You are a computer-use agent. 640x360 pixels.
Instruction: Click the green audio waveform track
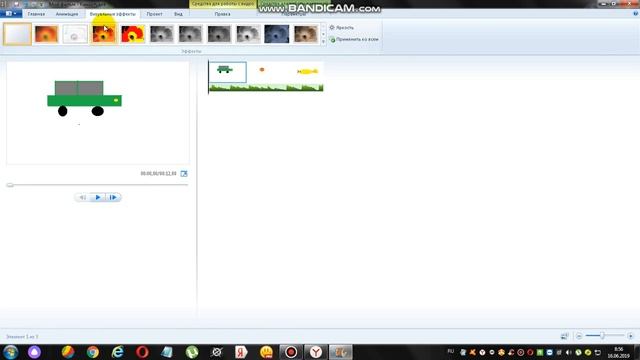266,87
